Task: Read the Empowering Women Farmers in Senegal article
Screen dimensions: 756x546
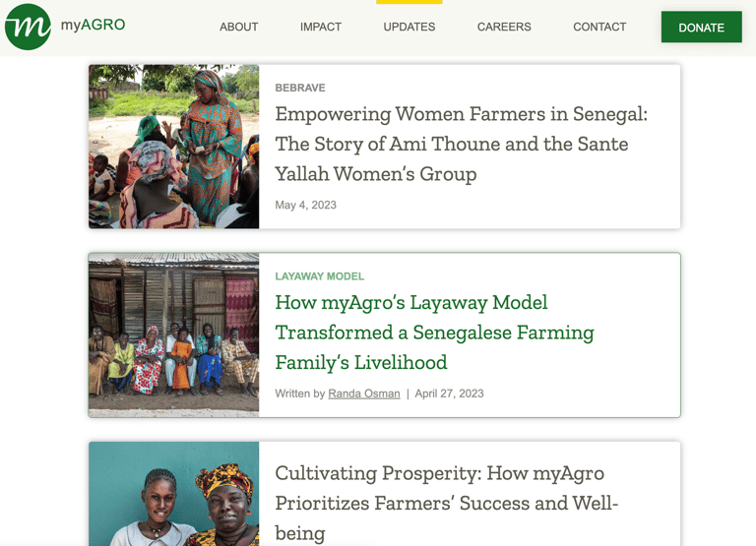Action: [x=461, y=144]
